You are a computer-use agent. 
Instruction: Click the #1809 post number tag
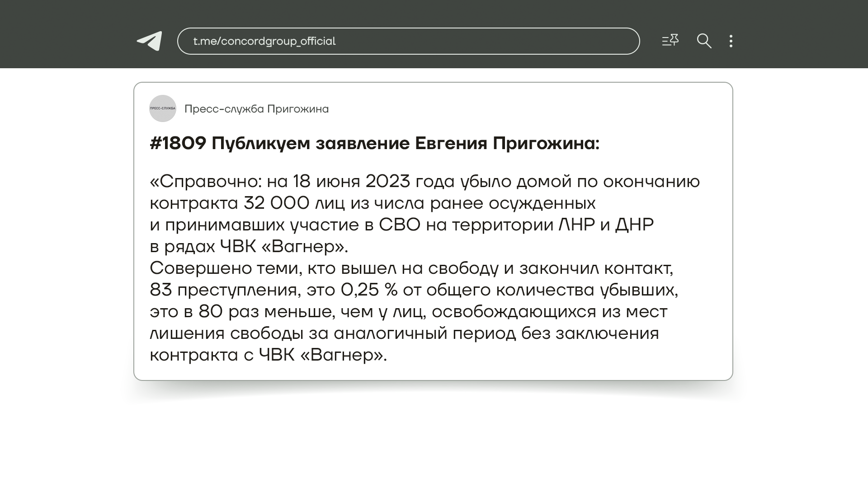coord(178,144)
